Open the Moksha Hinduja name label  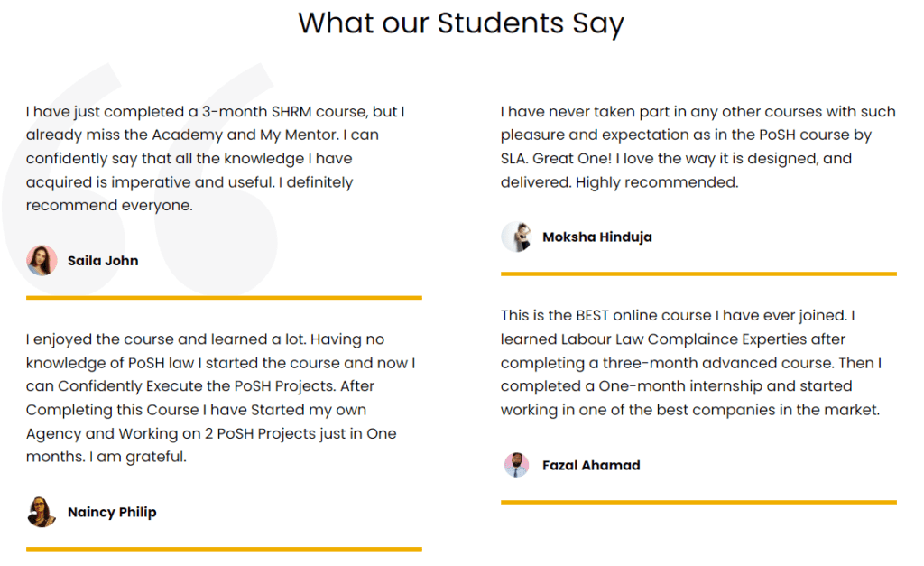[x=596, y=237]
